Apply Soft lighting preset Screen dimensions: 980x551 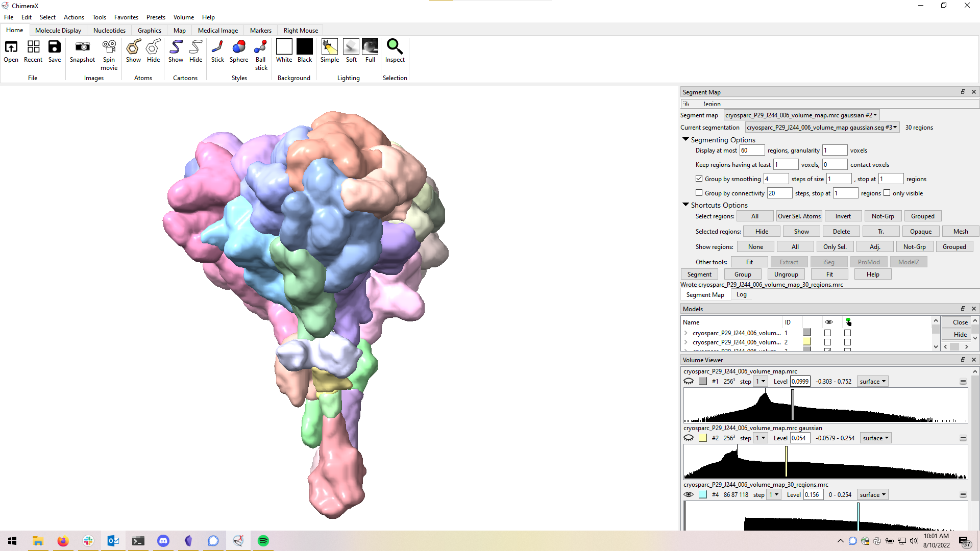pos(351,47)
